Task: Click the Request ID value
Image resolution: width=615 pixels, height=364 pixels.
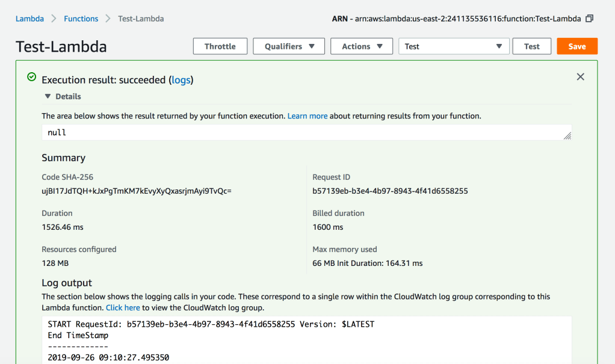Action: (x=390, y=191)
